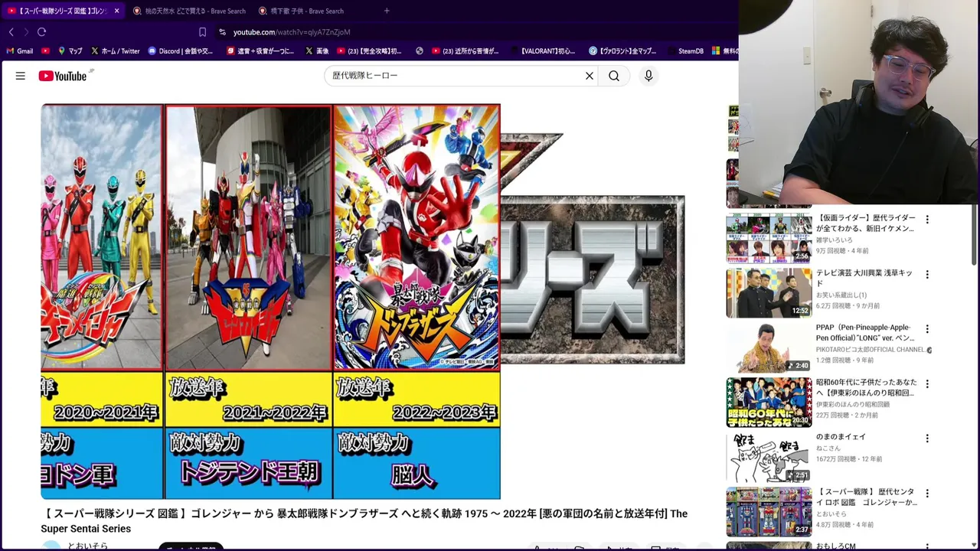Open 仮面ライダー 歴代ライダー video thumbnail
980x551 pixels.
(x=769, y=237)
